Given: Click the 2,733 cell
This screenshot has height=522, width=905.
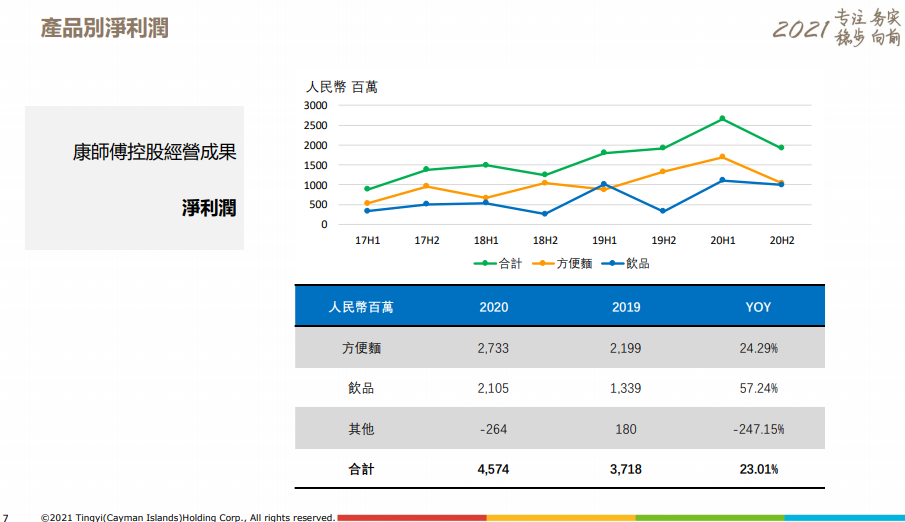Looking at the screenshot, I should pyautogui.click(x=493, y=348).
